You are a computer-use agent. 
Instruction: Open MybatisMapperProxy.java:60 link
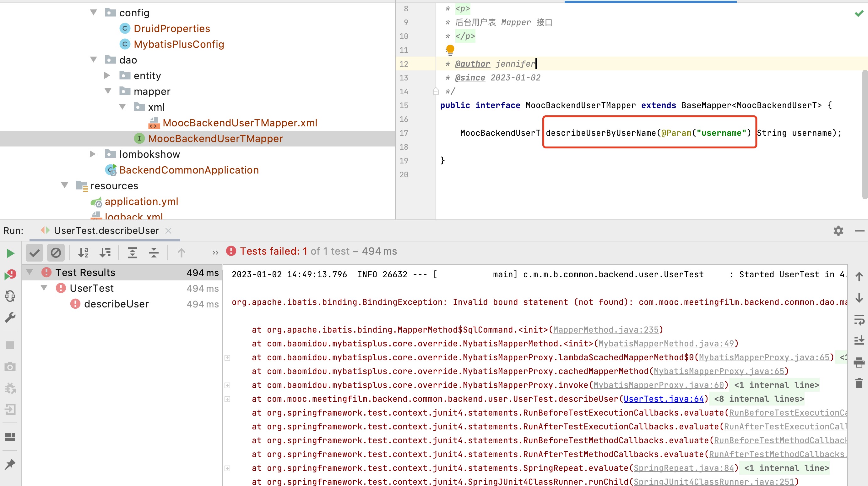(659, 385)
